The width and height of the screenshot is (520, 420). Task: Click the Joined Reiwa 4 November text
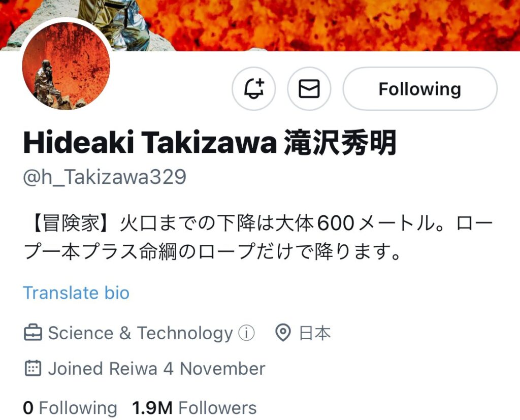[156, 369]
